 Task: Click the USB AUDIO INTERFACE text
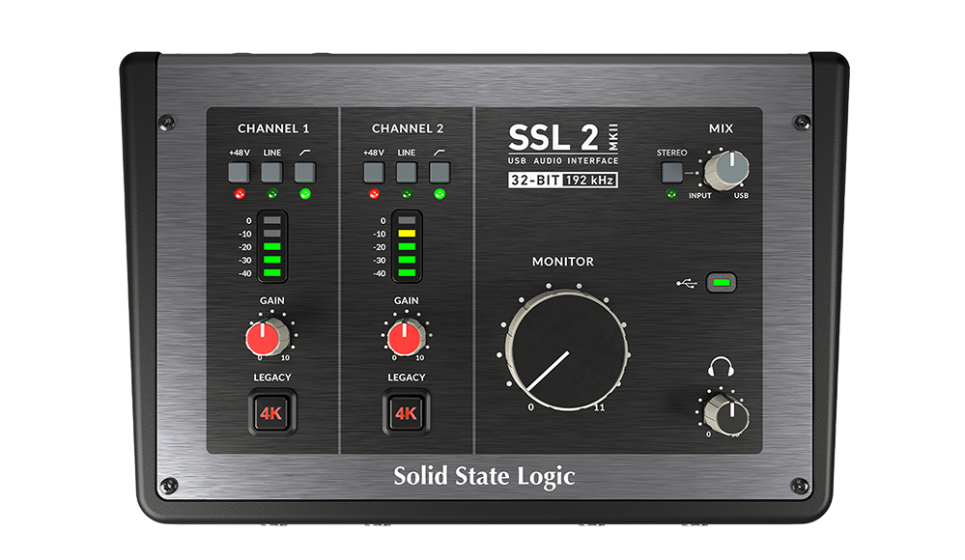point(563,160)
